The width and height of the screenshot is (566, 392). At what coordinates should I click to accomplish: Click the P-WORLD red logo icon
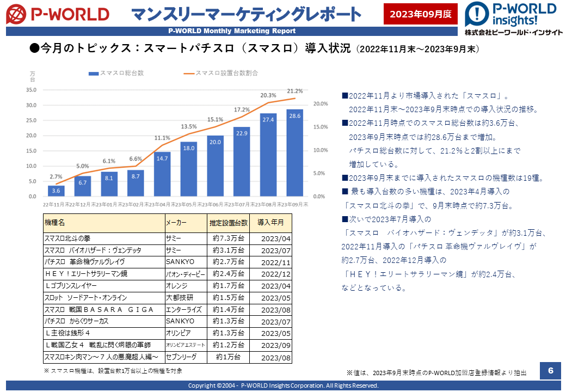(16, 14)
